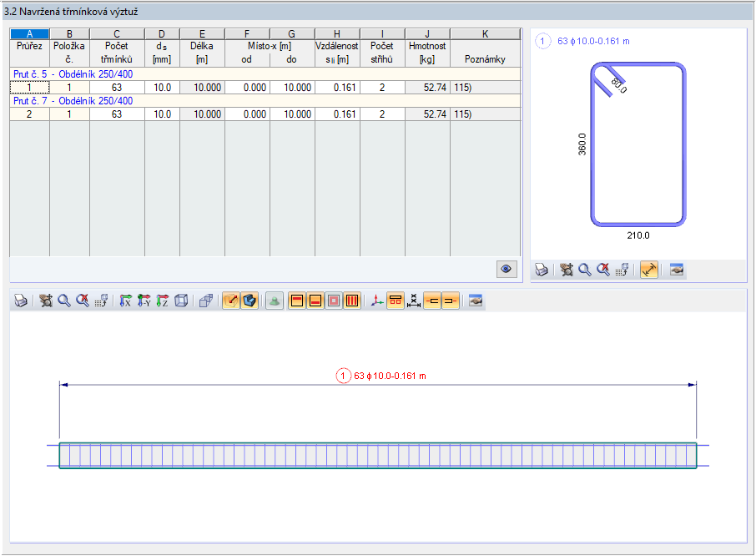
Task: Click pointing hand window icon in the stirrup preview toolbar
Action: tap(677, 270)
